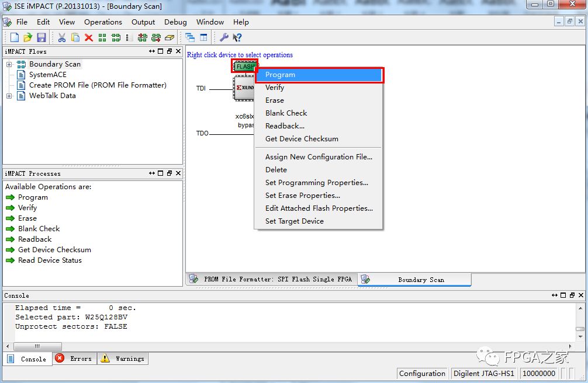Close the iMPACT Flows panel
Screen dimensions: 588x383
(178, 51)
